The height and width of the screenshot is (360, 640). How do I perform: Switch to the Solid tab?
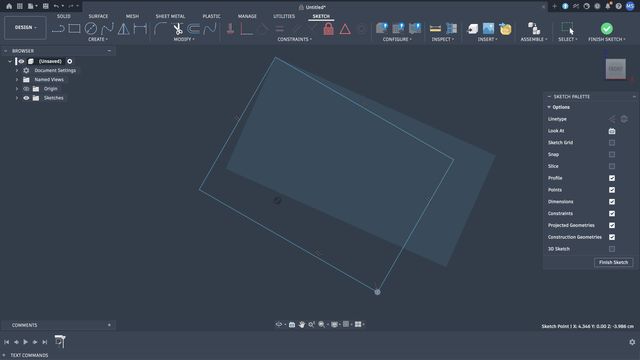tap(64, 16)
